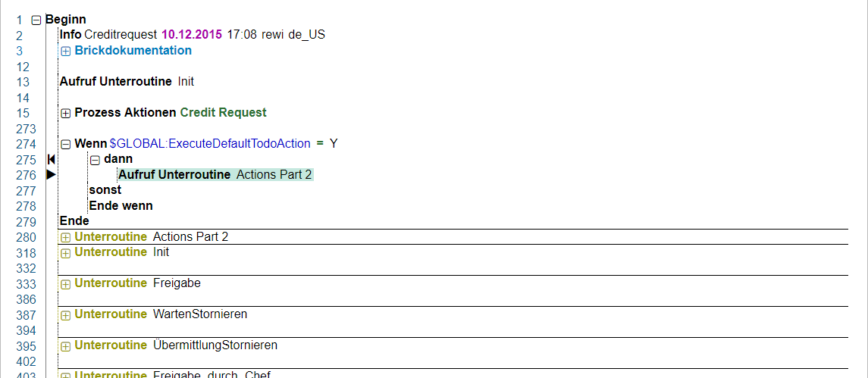The image size is (868, 378).
Task: Expand Unterroutine WartenStornieren
Action: (65, 315)
